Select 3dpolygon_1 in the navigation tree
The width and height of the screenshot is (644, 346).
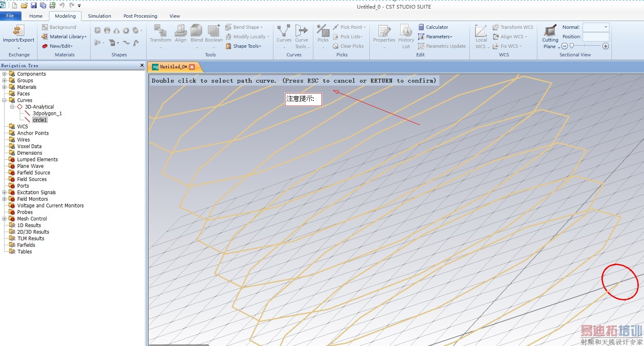[47, 114]
